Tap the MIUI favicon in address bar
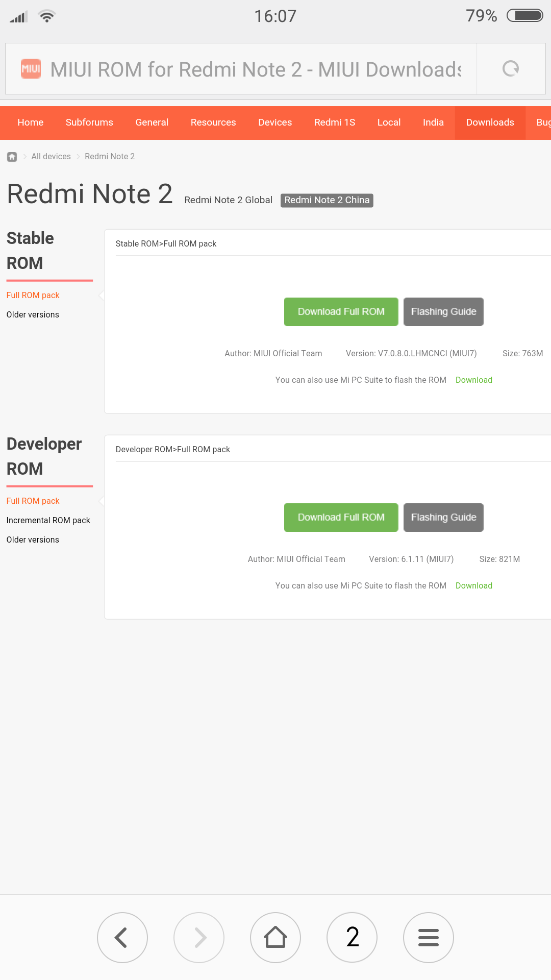Image resolution: width=551 pixels, height=980 pixels. (x=31, y=68)
